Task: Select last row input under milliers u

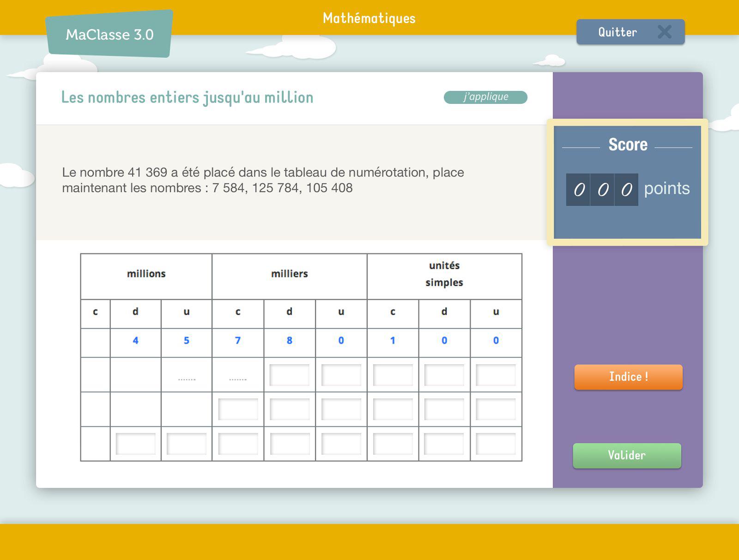Action: coord(341,444)
